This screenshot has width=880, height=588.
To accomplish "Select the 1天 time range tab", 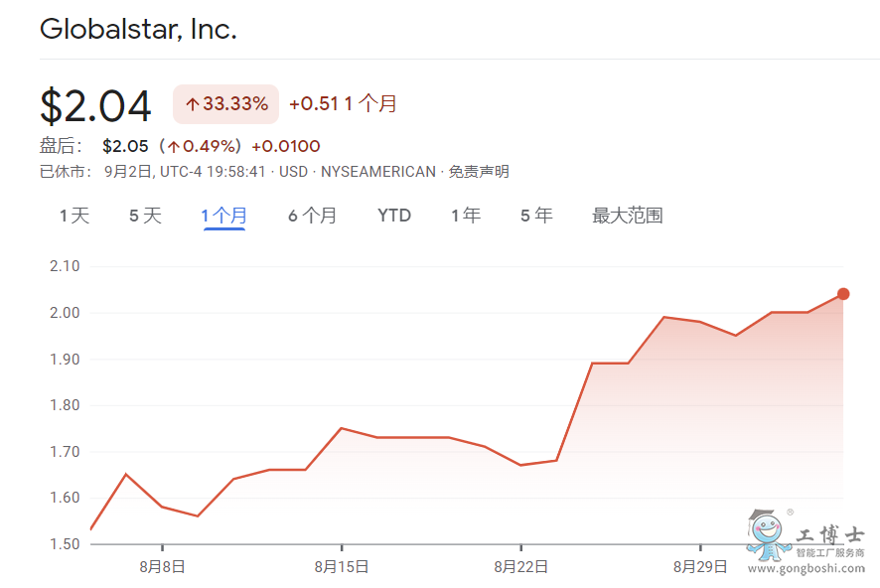I will 74,216.
